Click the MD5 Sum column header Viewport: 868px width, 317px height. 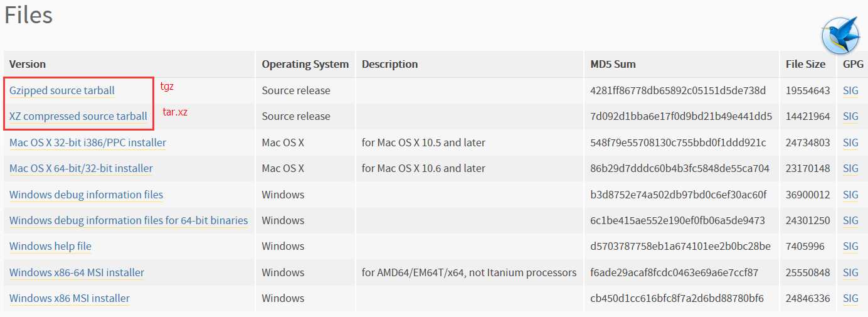[x=613, y=64]
